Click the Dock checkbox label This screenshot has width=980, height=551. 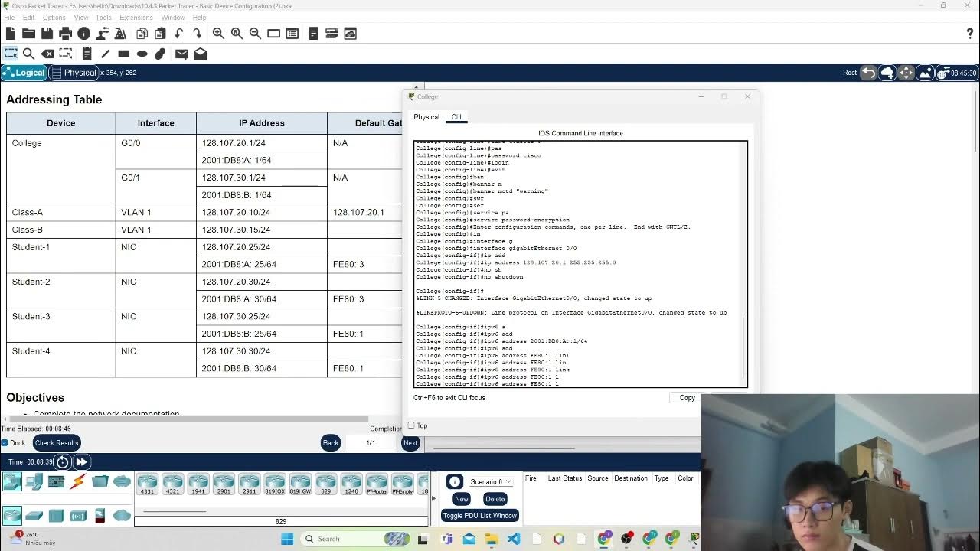(x=18, y=443)
